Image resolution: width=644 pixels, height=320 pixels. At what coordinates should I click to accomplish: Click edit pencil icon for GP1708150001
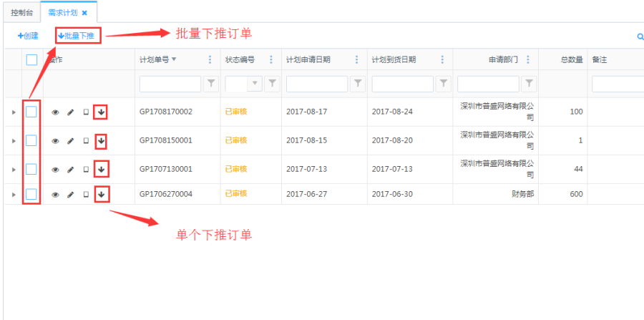tap(70, 141)
